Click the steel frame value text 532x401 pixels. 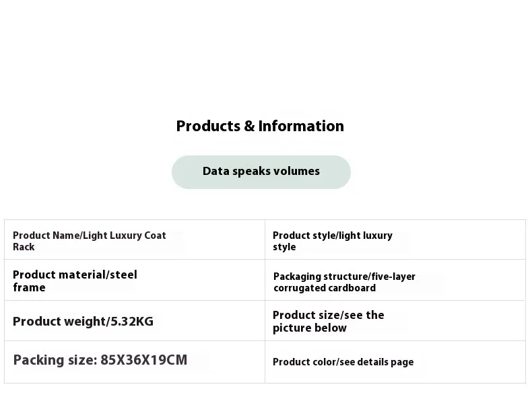124,275
